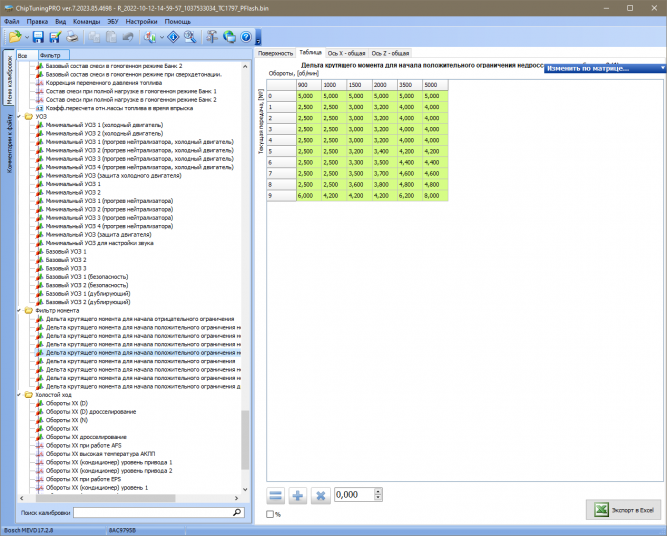Click Экспорт в Excel button
The height and width of the screenshot is (536, 667).
[x=625, y=510]
